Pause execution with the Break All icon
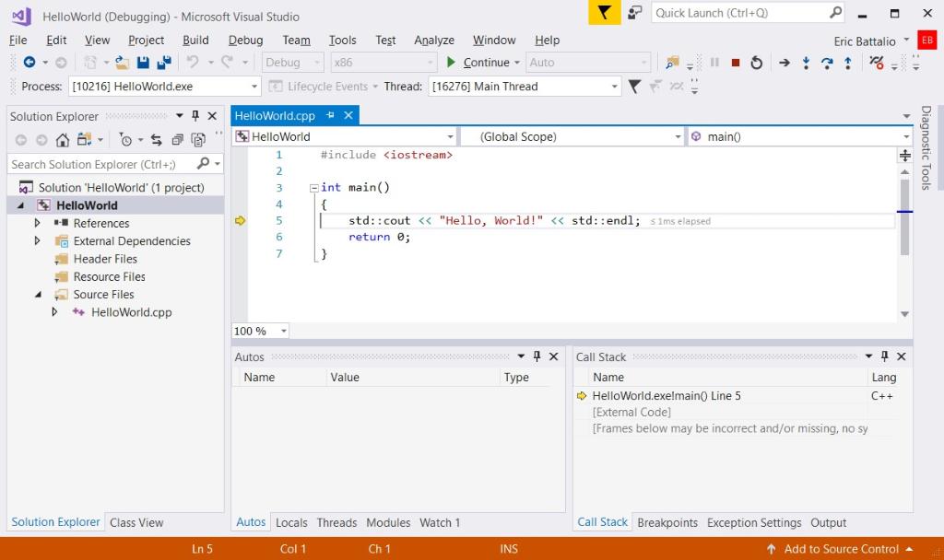Image resolution: width=944 pixels, height=560 pixels. click(714, 64)
